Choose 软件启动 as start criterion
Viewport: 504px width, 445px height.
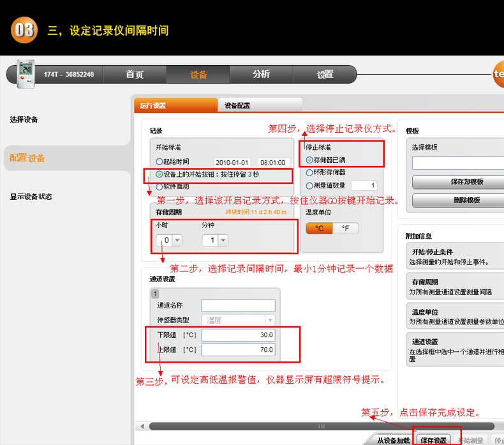pyautogui.click(x=159, y=186)
